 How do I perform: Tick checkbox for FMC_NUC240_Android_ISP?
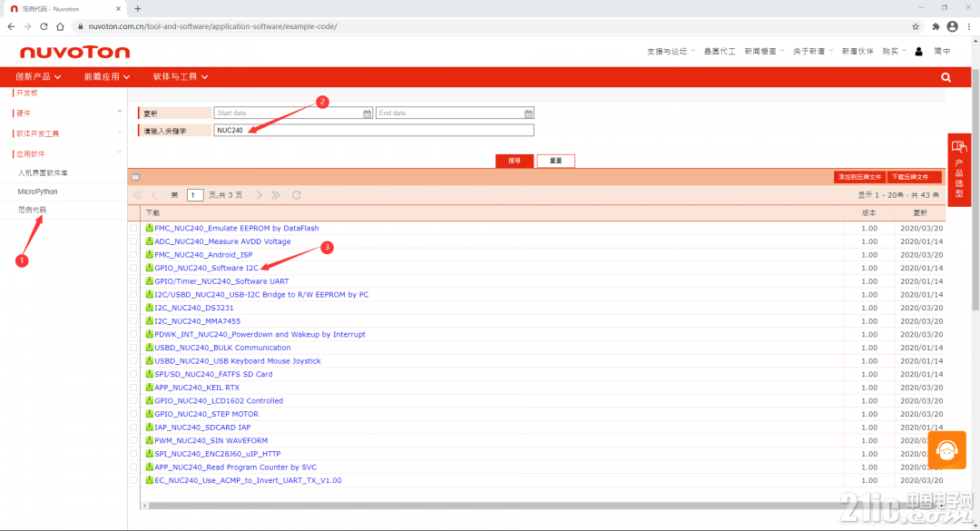pyautogui.click(x=133, y=254)
